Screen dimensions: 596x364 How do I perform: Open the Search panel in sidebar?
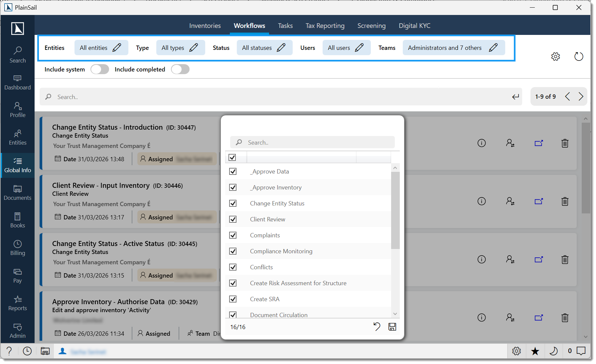point(17,54)
